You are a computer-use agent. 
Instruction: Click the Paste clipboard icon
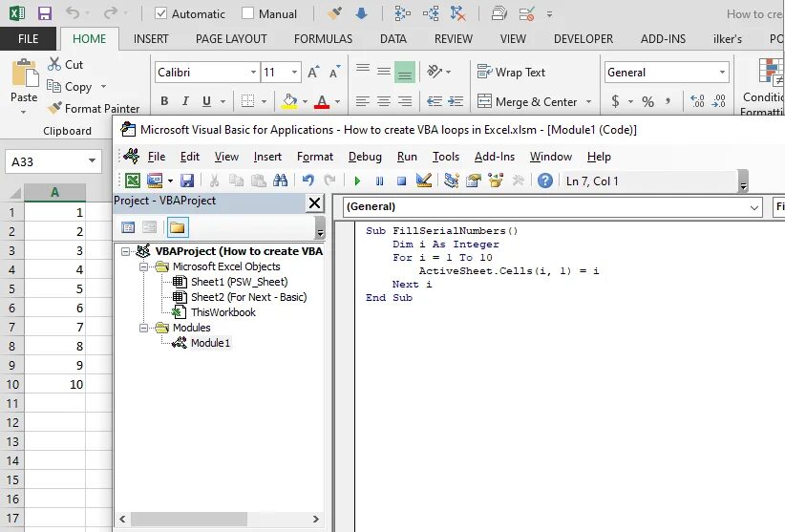pos(25,73)
